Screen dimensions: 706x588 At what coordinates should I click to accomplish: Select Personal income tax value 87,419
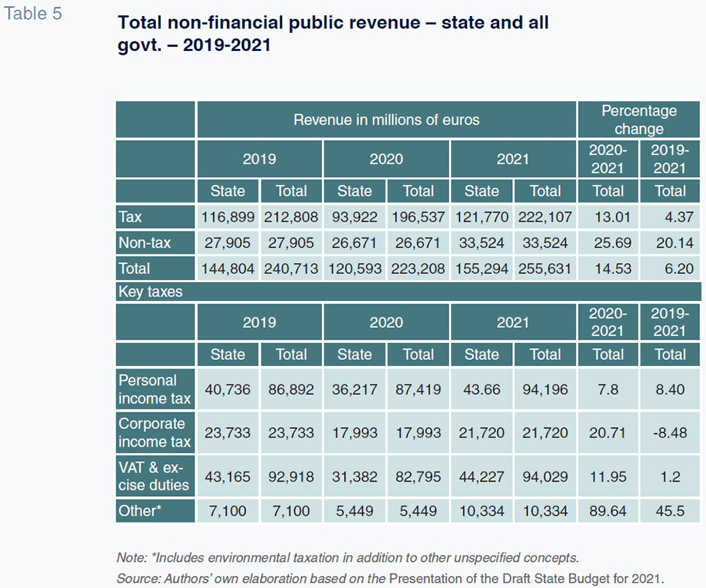(418, 389)
